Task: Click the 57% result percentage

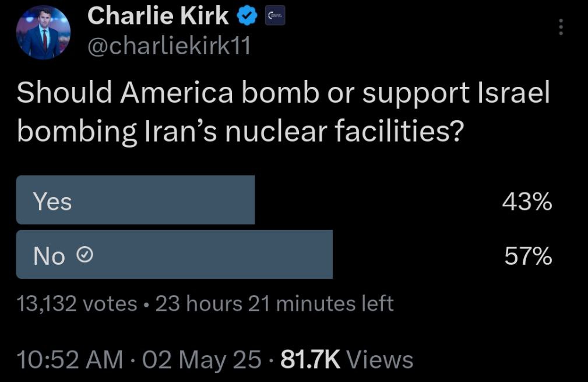Action: point(528,256)
